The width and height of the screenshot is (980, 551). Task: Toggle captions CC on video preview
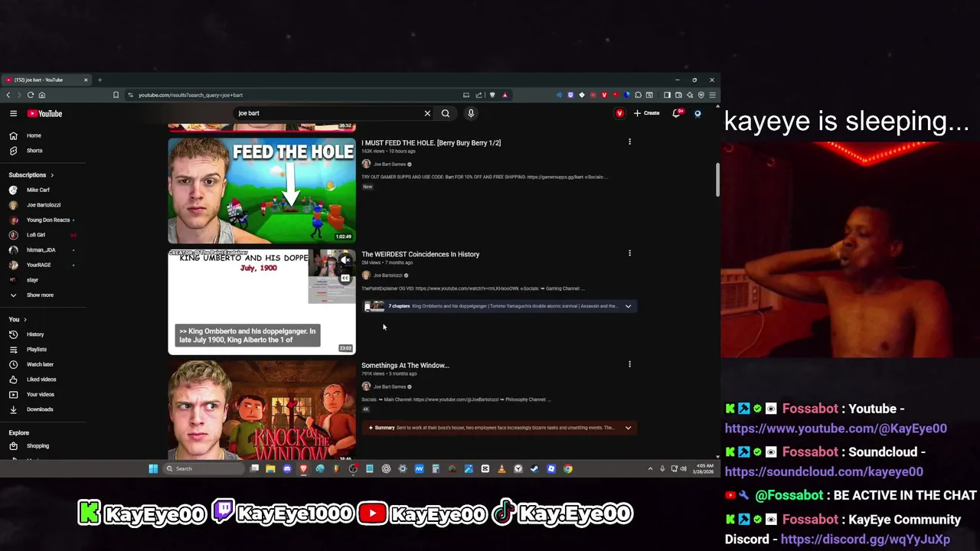(345, 278)
